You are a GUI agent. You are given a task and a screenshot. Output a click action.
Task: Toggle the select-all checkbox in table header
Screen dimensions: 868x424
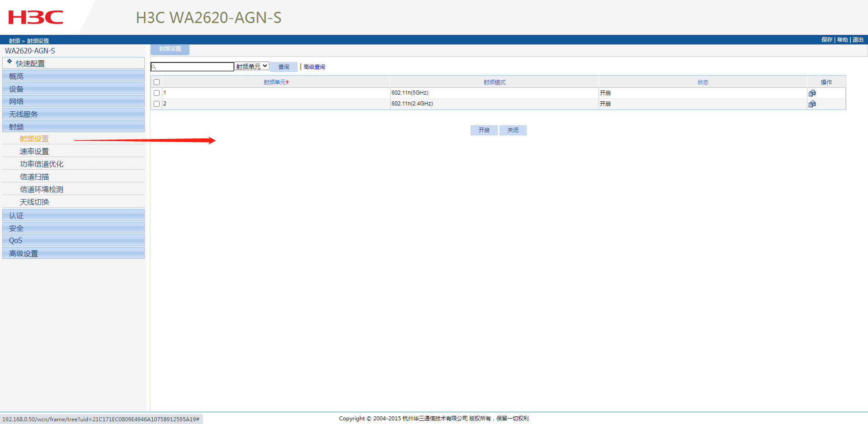click(x=157, y=82)
